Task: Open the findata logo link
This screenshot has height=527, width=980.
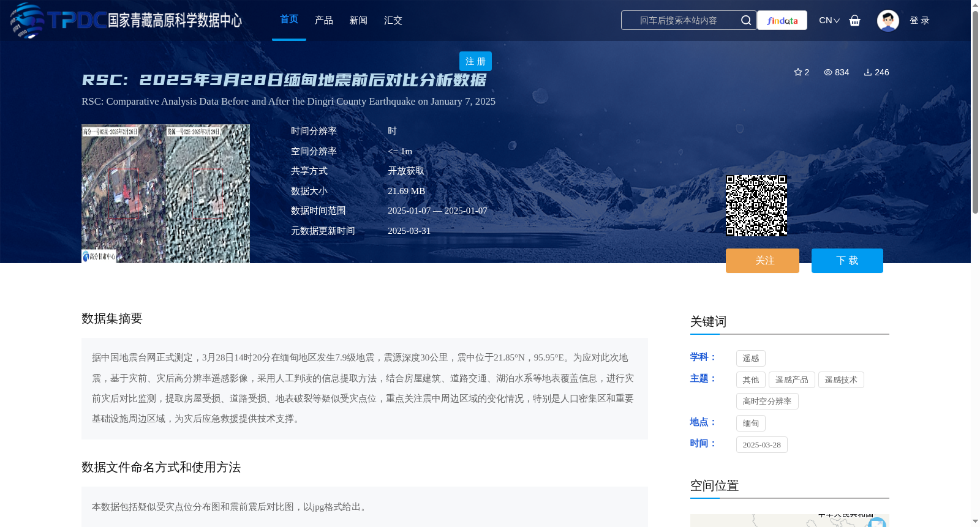Action: pos(782,20)
